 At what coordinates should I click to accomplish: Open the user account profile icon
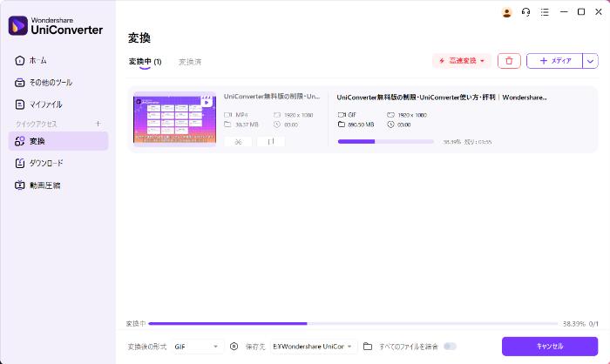click(506, 12)
